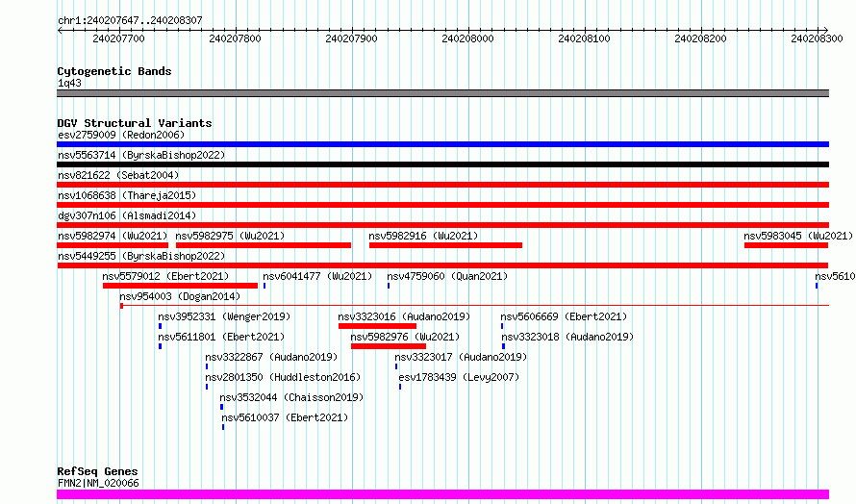Click the nsv5982974 (Wu2021) label
Screen dimensions: 856x504
pos(113,236)
